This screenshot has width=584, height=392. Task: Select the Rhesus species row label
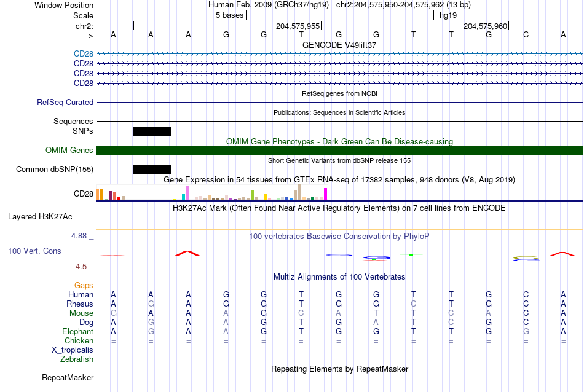(x=80, y=304)
